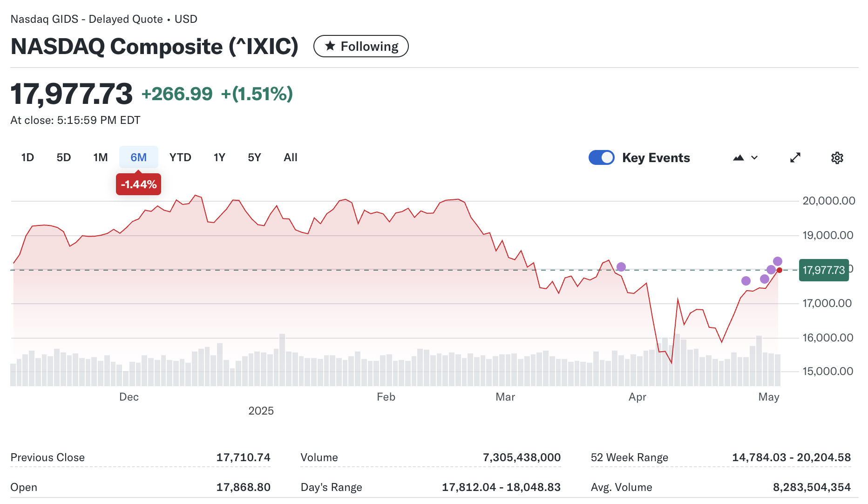The width and height of the screenshot is (868, 504).
Task: Click the Day's Range value
Action: (x=501, y=487)
